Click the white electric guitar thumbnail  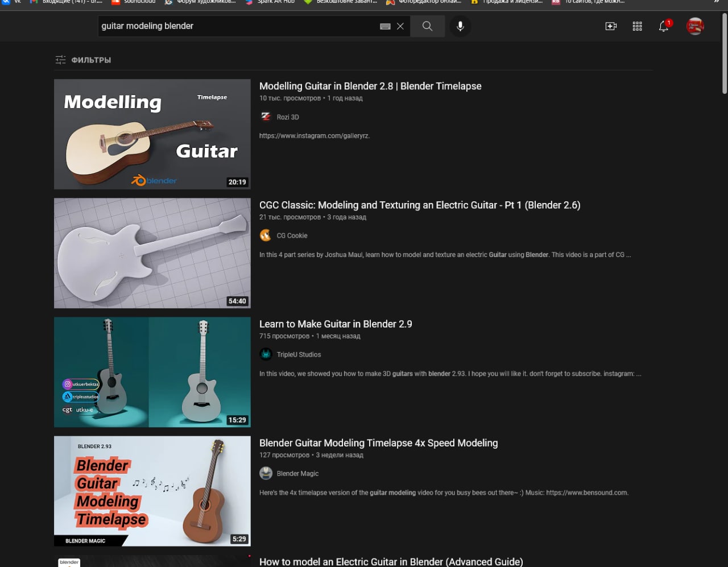[x=152, y=253]
